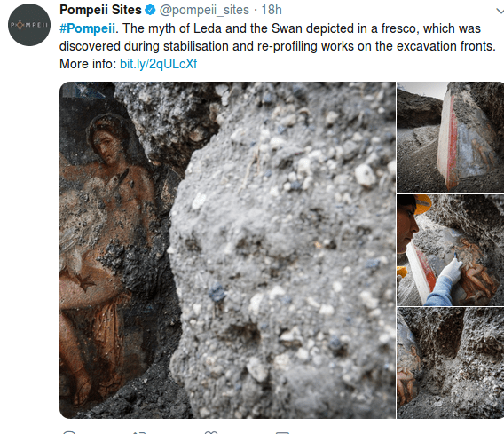
Task: Open the bit.ly/2qULcXf link
Action: click(x=158, y=64)
